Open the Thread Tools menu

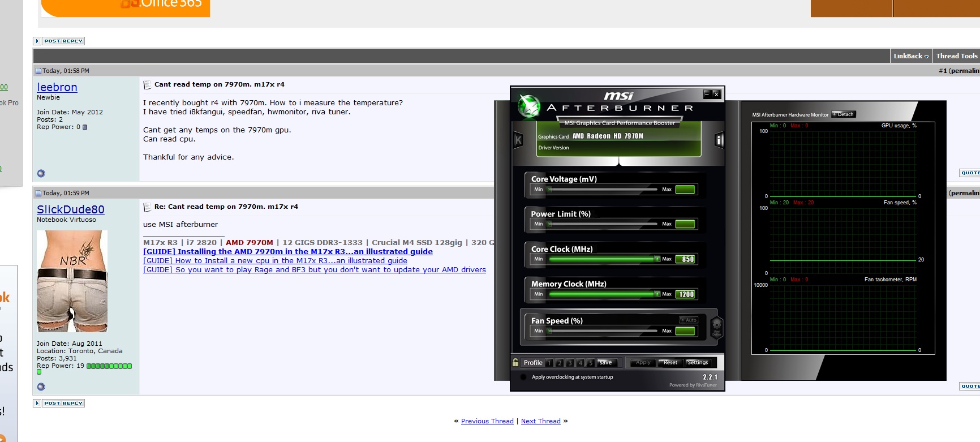[x=956, y=56]
